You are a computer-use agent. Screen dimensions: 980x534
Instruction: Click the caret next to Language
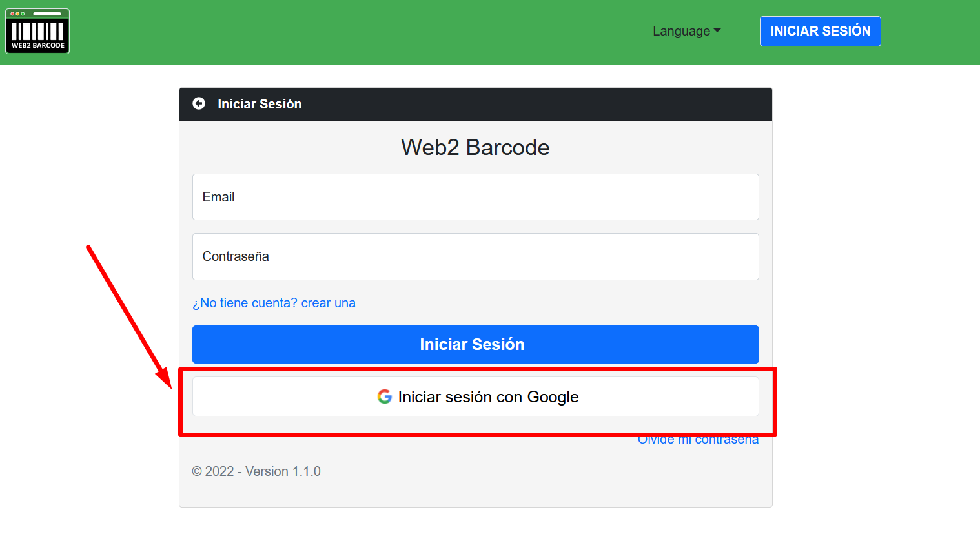pyautogui.click(x=717, y=31)
